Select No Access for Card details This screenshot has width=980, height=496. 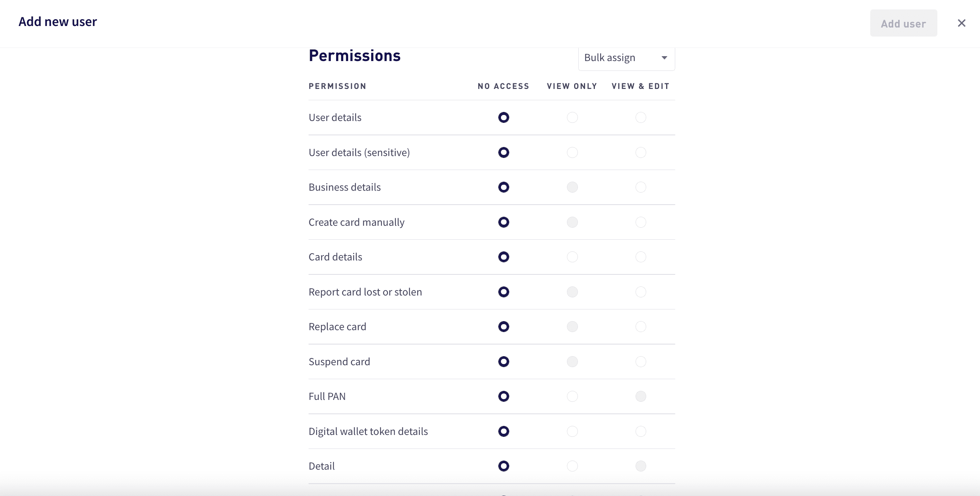[504, 257]
